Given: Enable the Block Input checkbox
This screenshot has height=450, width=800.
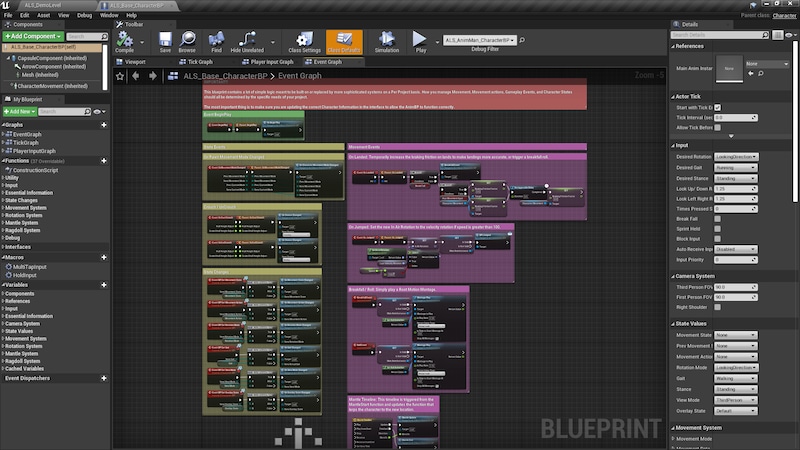Looking at the screenshot, I should click(718, 239).
